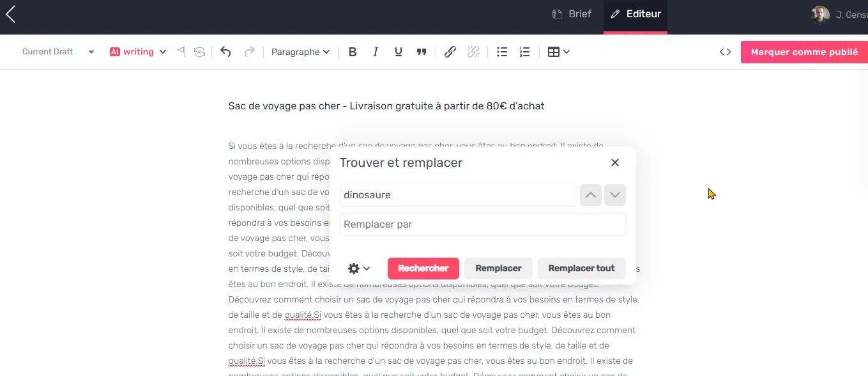868x376 pixels.
Task: Toggle italic formatting
Action: (376, 52)
